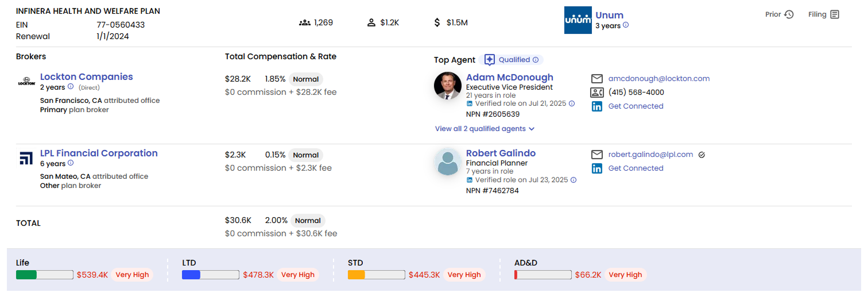Open the Lockton Companies broker link
Screen dimensions: 868x296
click(x=86, y=77)
